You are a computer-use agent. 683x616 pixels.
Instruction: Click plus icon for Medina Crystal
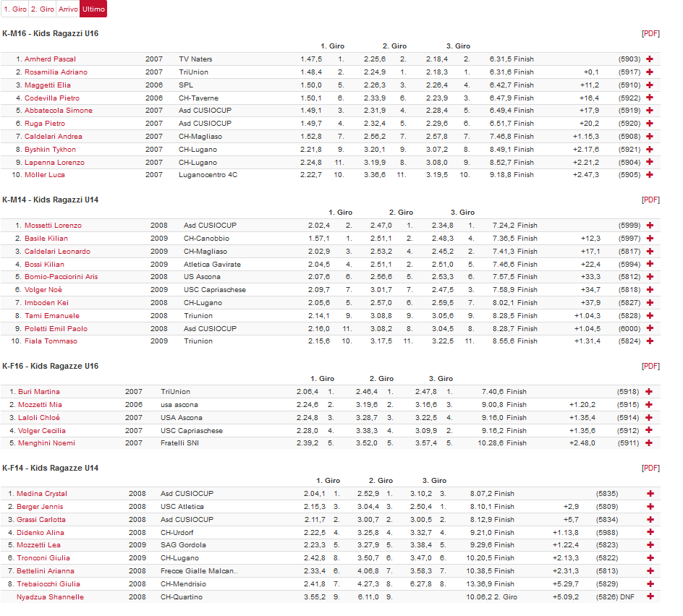(649, 494)
